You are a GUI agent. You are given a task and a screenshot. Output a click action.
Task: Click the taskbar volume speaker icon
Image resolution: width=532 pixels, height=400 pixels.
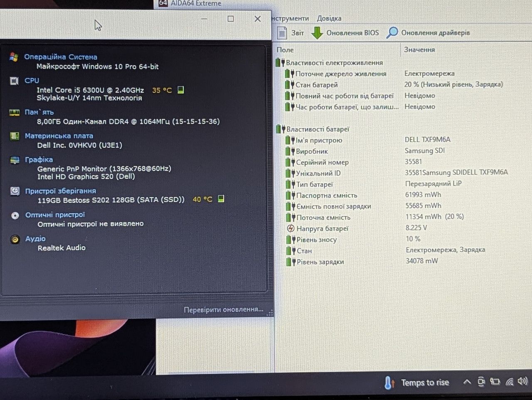[x=523, y=381]
